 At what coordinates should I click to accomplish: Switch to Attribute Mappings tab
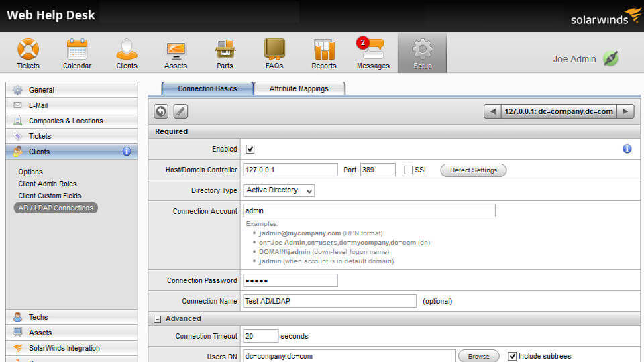tap(299, 88)
